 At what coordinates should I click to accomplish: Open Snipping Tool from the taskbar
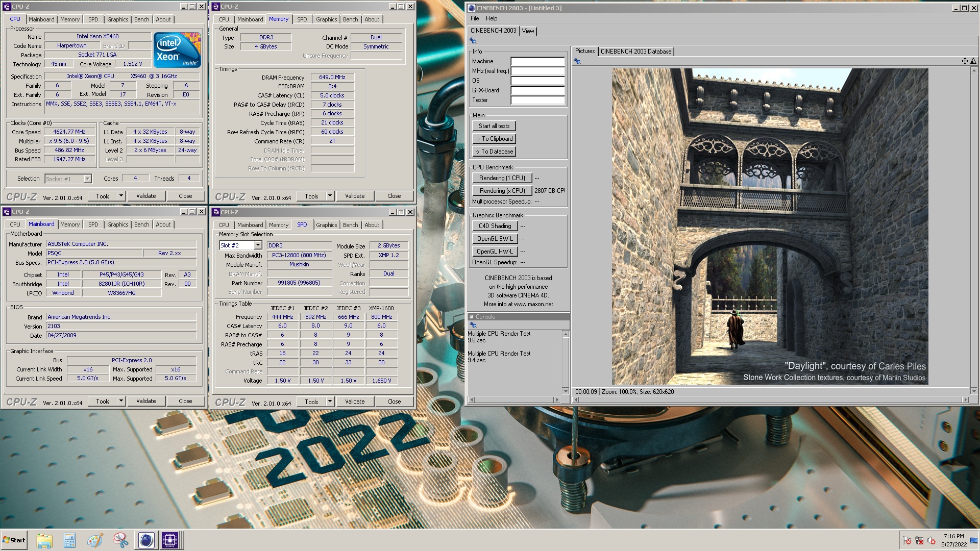point(120,540)
